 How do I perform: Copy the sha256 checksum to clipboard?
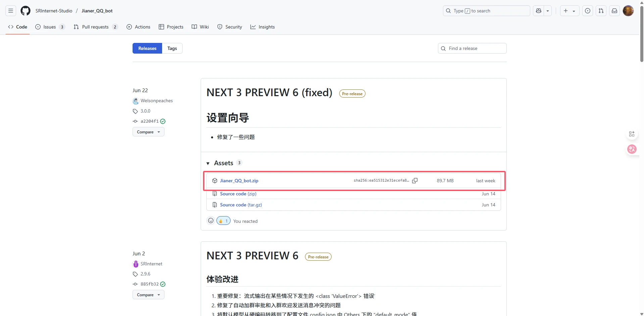pos(415,181)
